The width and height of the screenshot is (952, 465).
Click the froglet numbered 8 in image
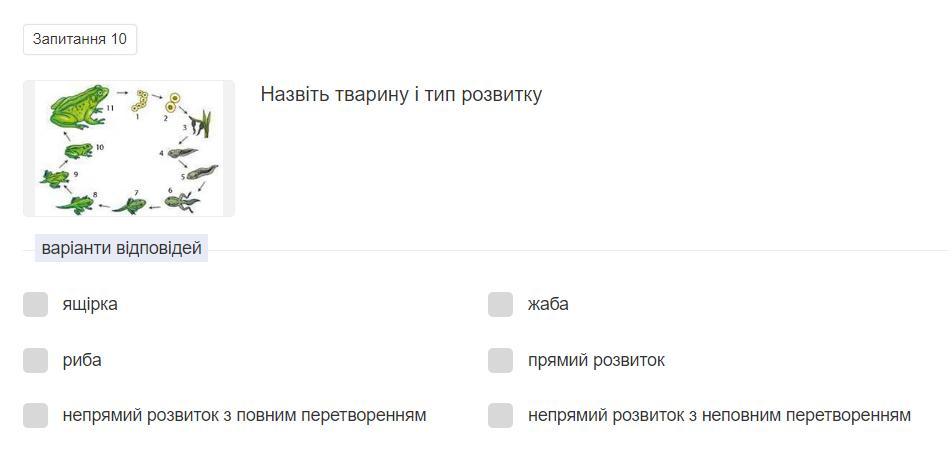pos(76,202)
